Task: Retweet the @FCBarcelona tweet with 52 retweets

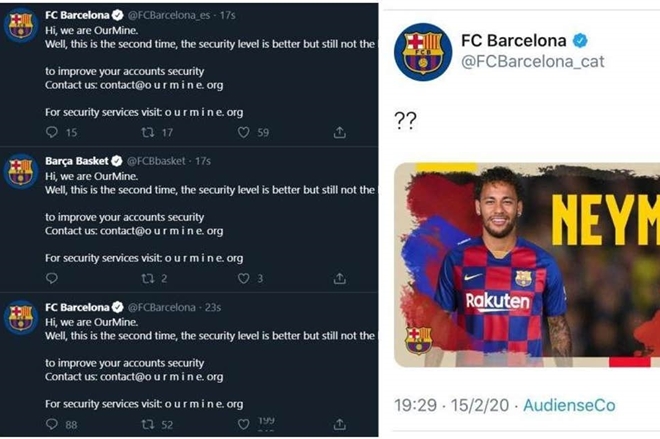Action: click(x=148, y=425)
